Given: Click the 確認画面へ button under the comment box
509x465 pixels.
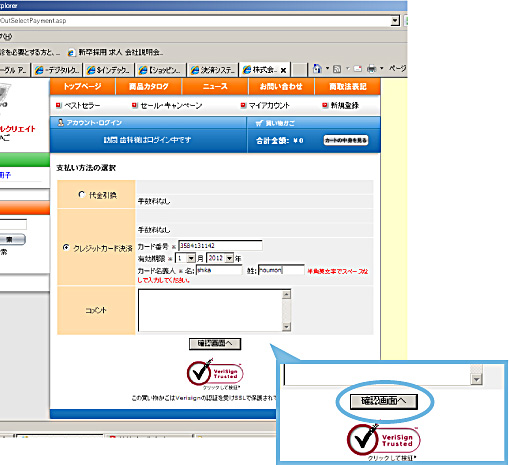Looking at the screenshot, I should [215, 344].
